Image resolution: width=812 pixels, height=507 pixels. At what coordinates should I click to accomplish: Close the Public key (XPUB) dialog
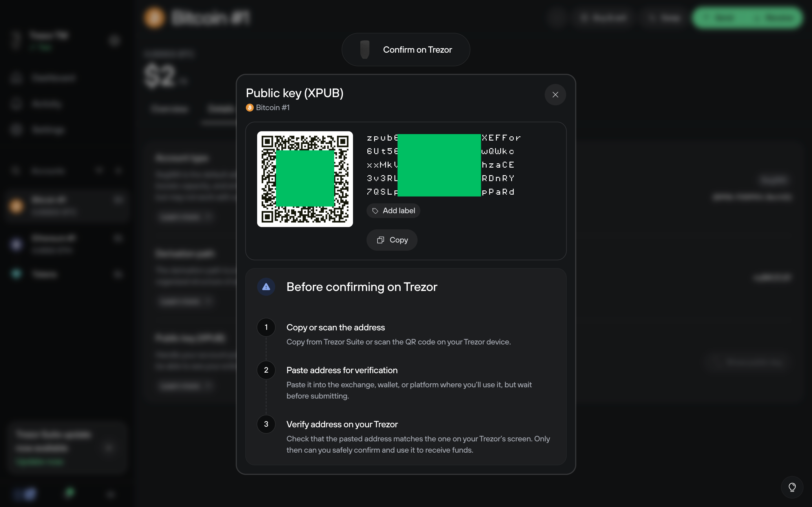[x=555, y=95]
